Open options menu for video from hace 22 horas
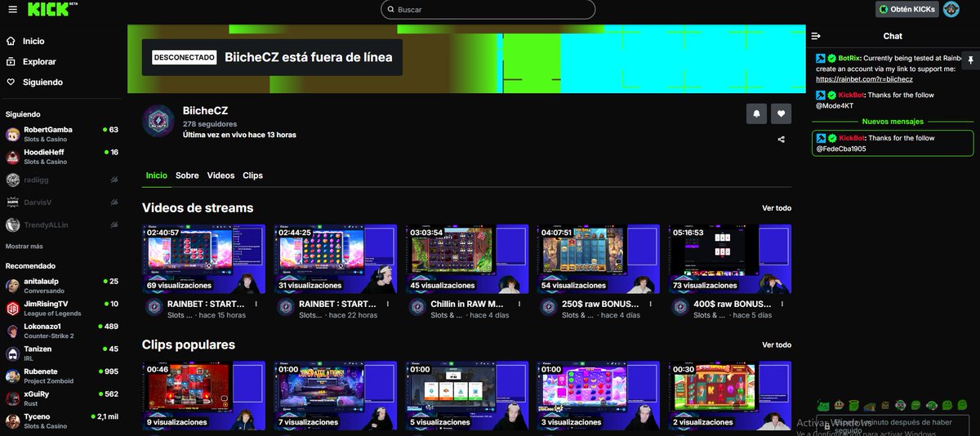980x436 pixels. tap(387, 304)
